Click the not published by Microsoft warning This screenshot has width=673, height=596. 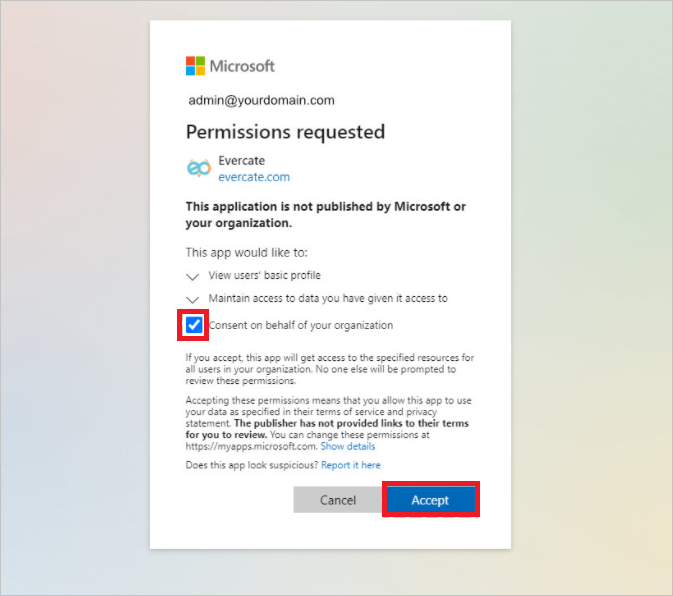pos(326,215)
